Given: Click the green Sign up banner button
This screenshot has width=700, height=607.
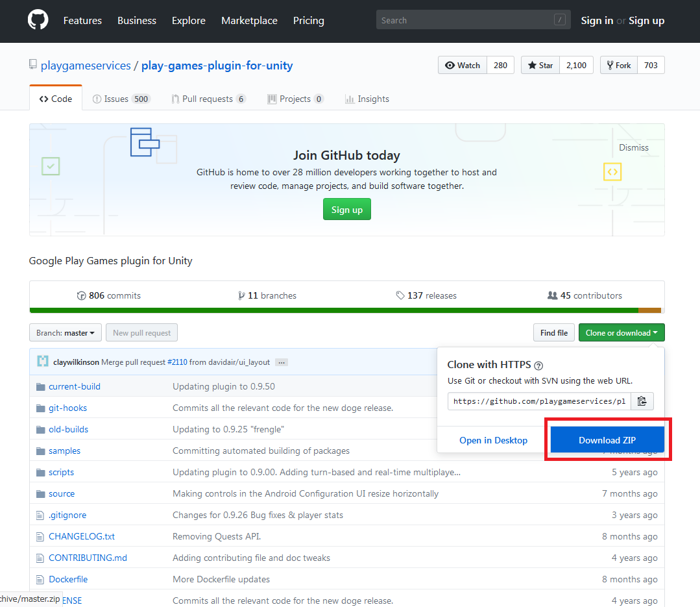Looking at the screenshot, I should pyautogui.click(x=347, y=210).
